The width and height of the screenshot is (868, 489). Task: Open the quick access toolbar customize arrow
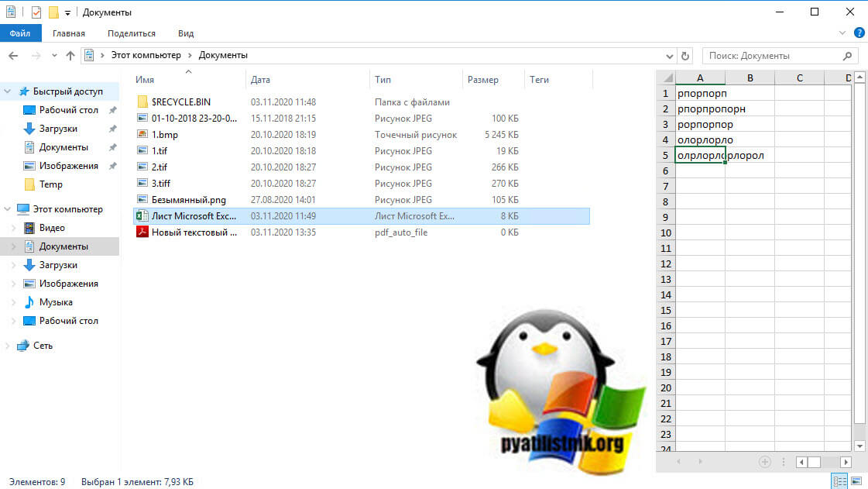pyautogui.click(x=67, y=12)
